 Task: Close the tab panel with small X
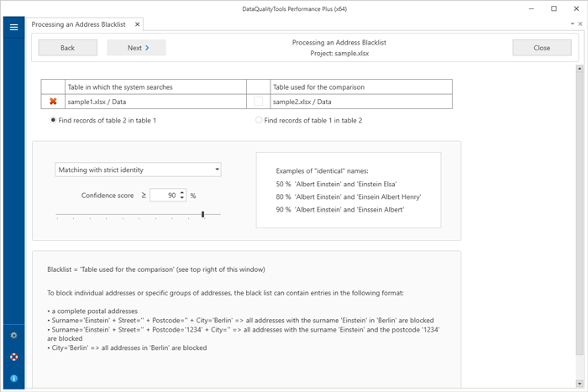pos(580,24)
